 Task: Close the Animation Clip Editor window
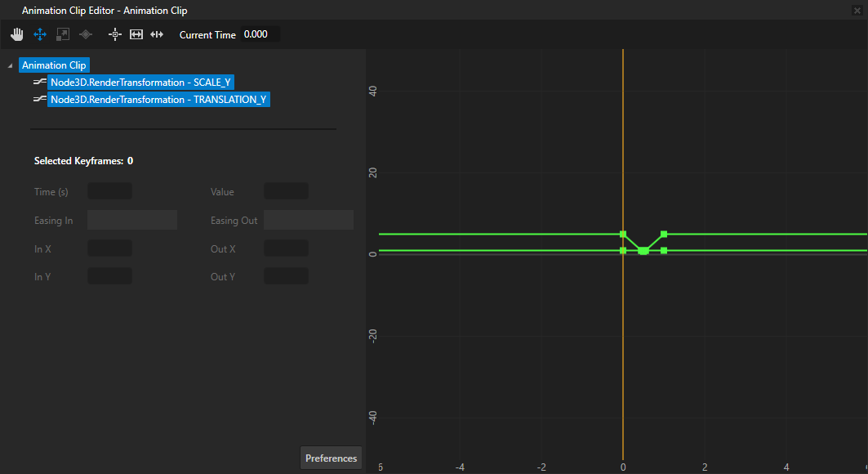[859, 10]
